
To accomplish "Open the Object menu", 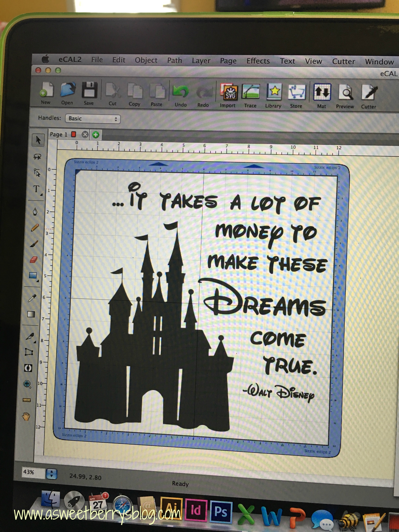I will [146, 60].
